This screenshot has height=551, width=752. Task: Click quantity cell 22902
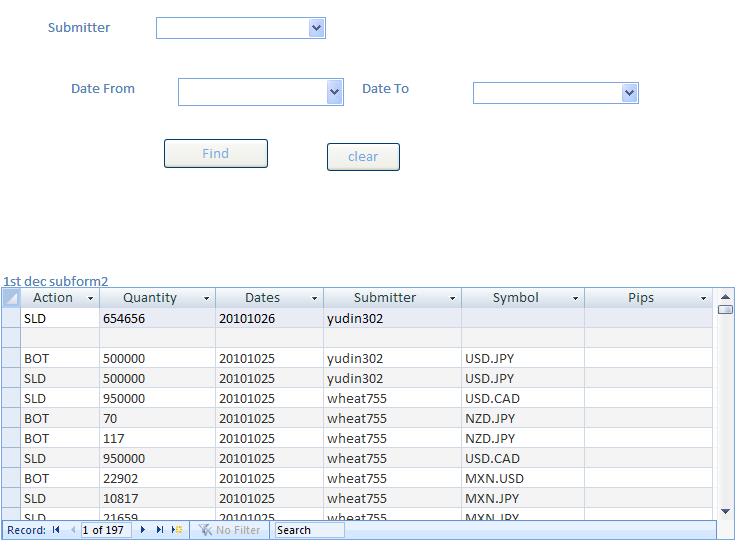click(157, 478)
